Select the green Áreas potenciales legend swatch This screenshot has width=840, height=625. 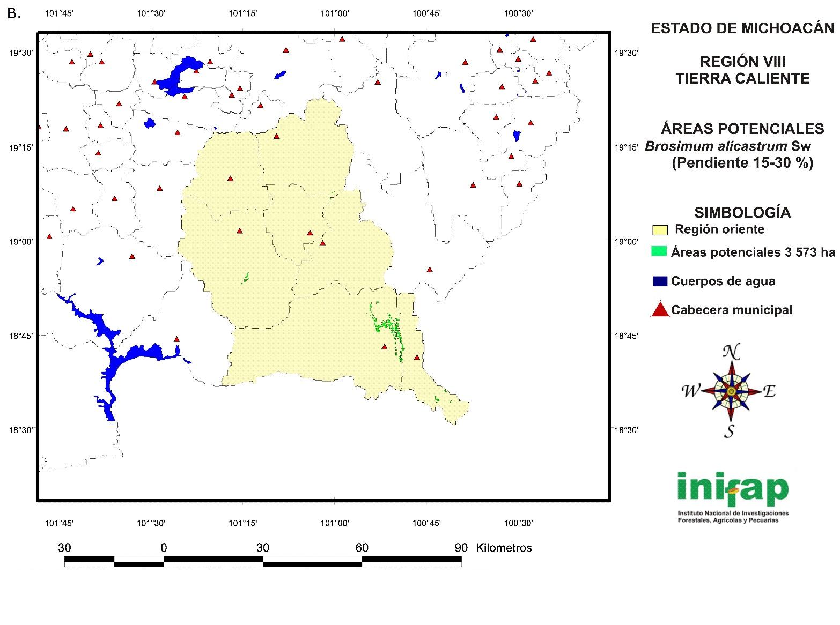(659, 251)
